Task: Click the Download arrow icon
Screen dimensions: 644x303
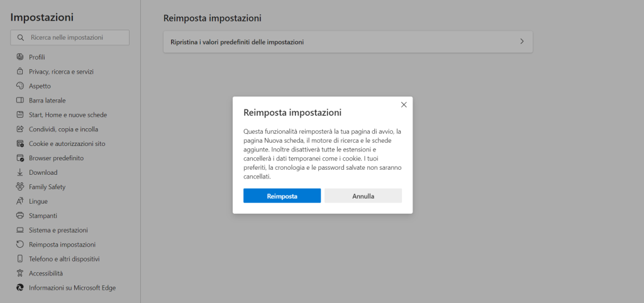Action: coord(20,173)
